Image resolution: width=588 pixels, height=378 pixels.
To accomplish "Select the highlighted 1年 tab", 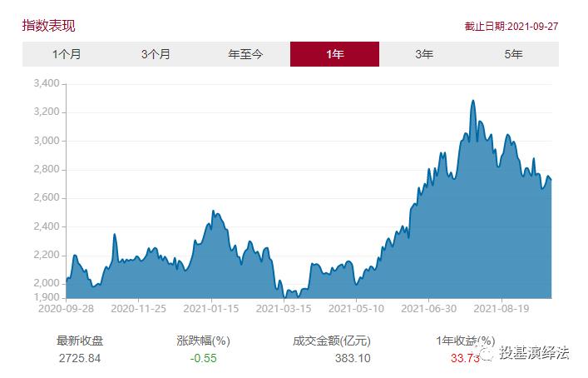I will click(334, 54).
